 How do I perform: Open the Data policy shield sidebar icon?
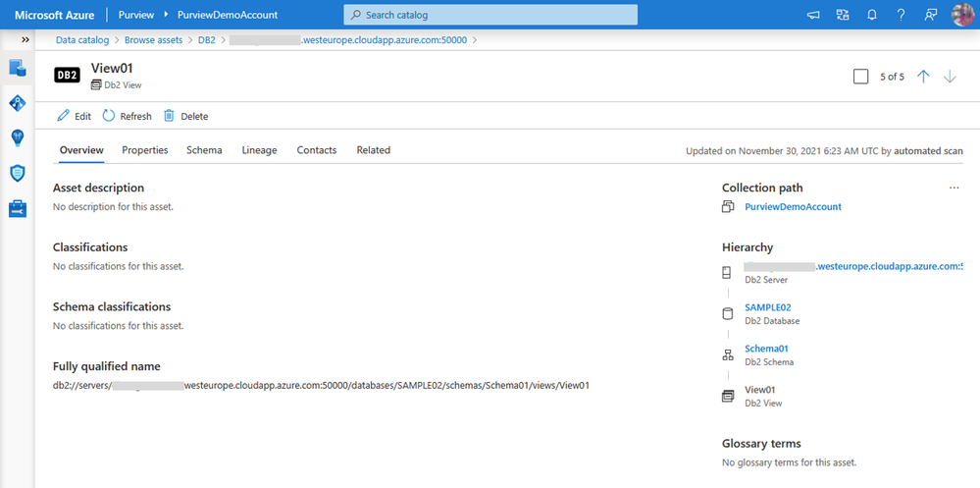(18, 173)
